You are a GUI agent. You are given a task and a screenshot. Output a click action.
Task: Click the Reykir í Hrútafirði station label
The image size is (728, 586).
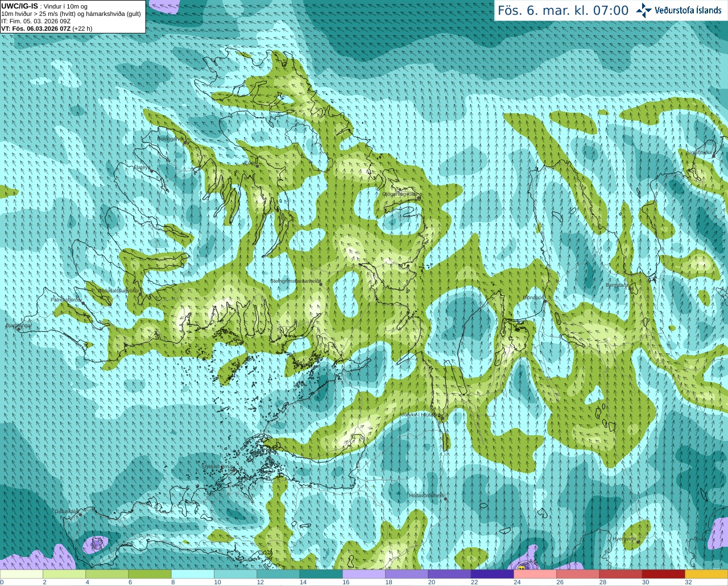coord(421,415)
